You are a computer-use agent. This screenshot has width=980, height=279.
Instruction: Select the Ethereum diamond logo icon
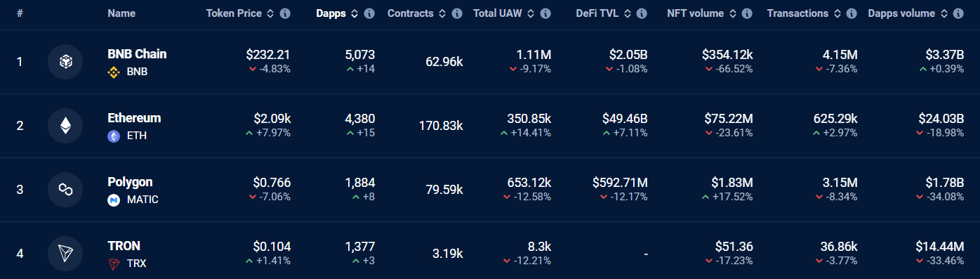(x=65, y=126)
